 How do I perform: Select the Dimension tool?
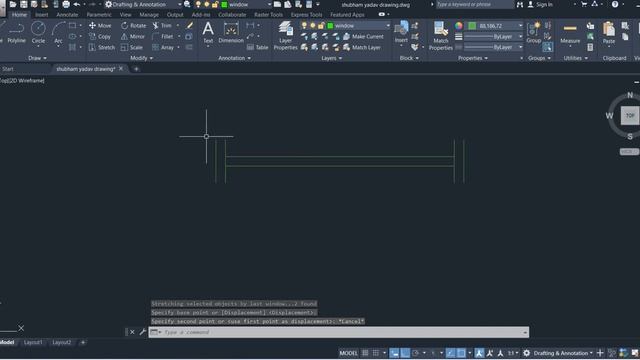(231, 33)
